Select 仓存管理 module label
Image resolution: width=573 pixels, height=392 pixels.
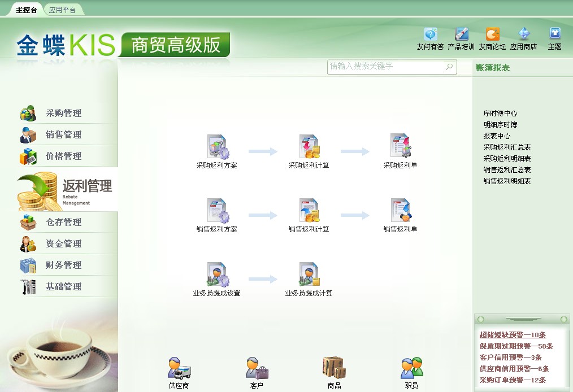point(64,222)
